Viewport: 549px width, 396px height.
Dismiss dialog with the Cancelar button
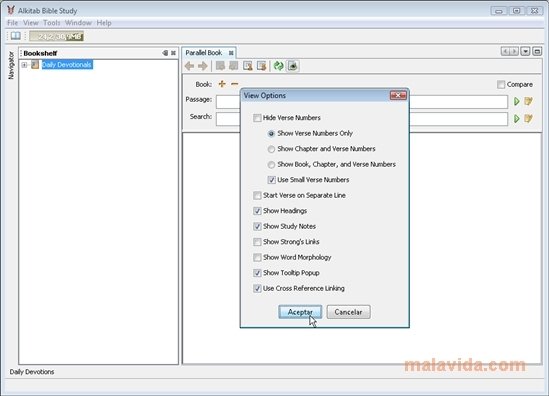click(x=348, y=312)
